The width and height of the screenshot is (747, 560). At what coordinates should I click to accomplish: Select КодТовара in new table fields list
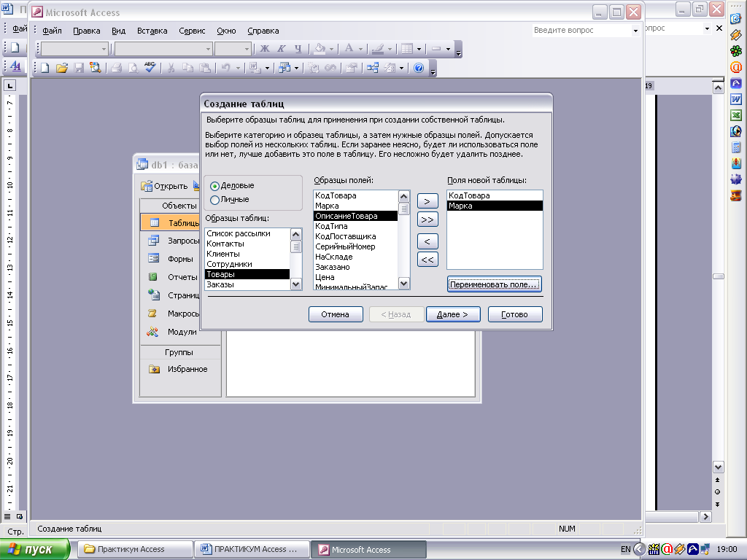click(x=495, y=195)
